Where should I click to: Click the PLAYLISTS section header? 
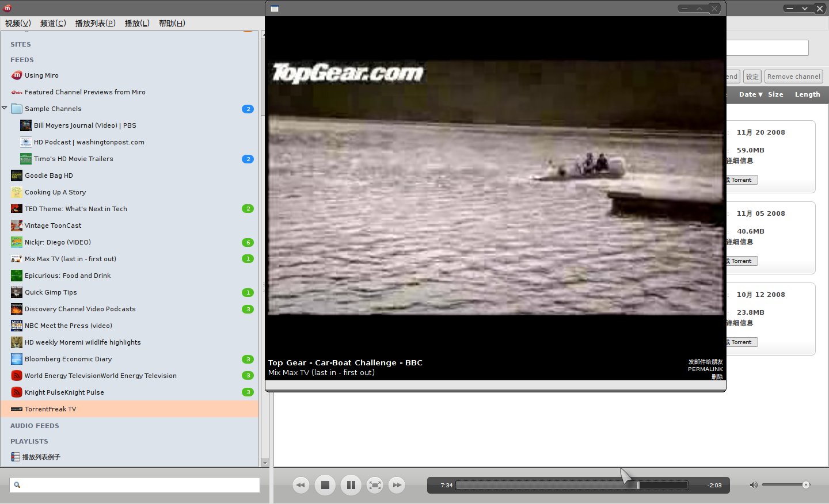(29, 441)
